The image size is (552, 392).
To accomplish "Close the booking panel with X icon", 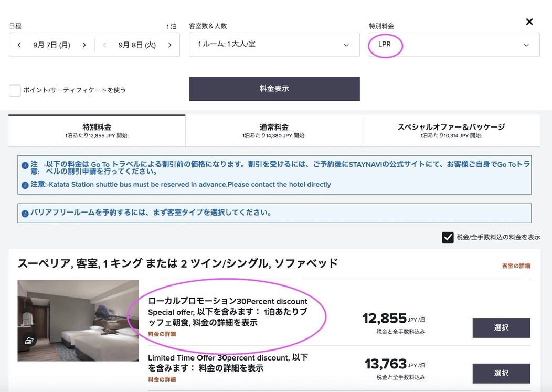I will coord(529,22).
